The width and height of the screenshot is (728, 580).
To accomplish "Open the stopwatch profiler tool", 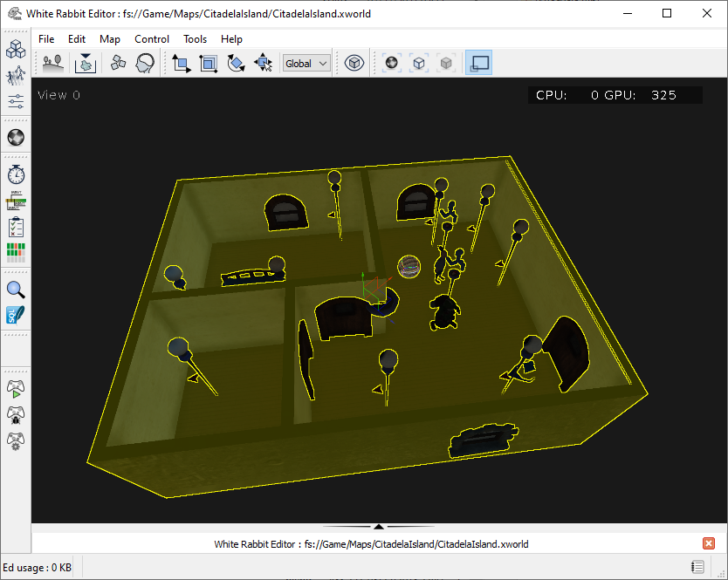I will pos(16,174).
